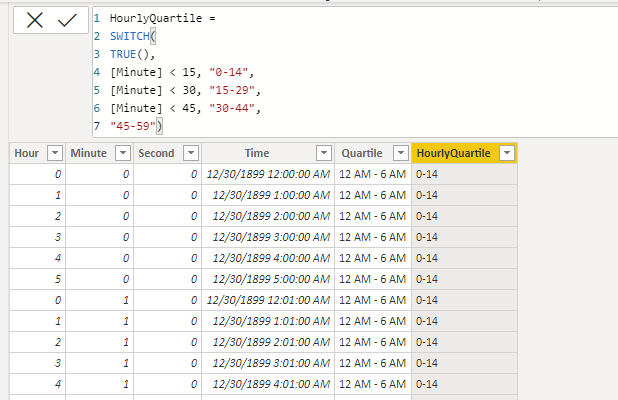
Task: Click the HourlyQuartile name in formula line 1
Action: pos(156,18)
